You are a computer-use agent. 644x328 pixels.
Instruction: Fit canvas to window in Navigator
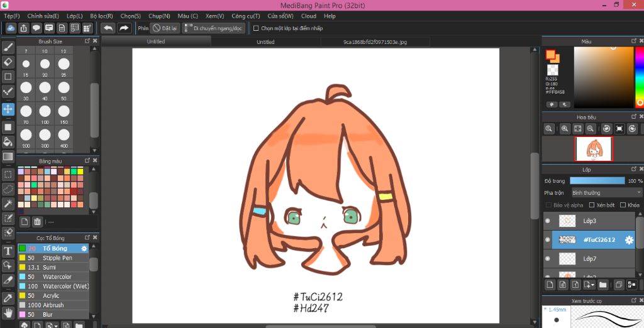(x=578, y=129)
